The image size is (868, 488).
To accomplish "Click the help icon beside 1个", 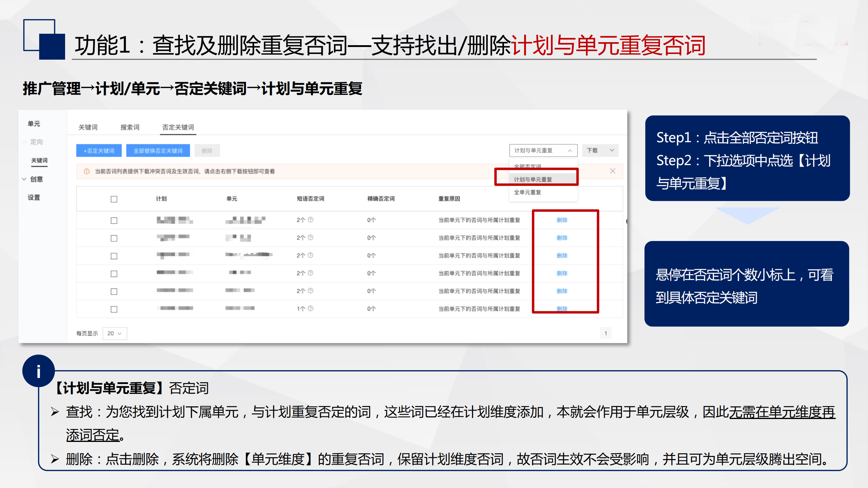I will coord(310,308).
